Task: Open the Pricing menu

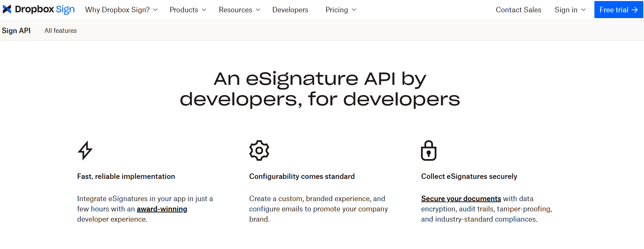Action: [x=341, y=10]
